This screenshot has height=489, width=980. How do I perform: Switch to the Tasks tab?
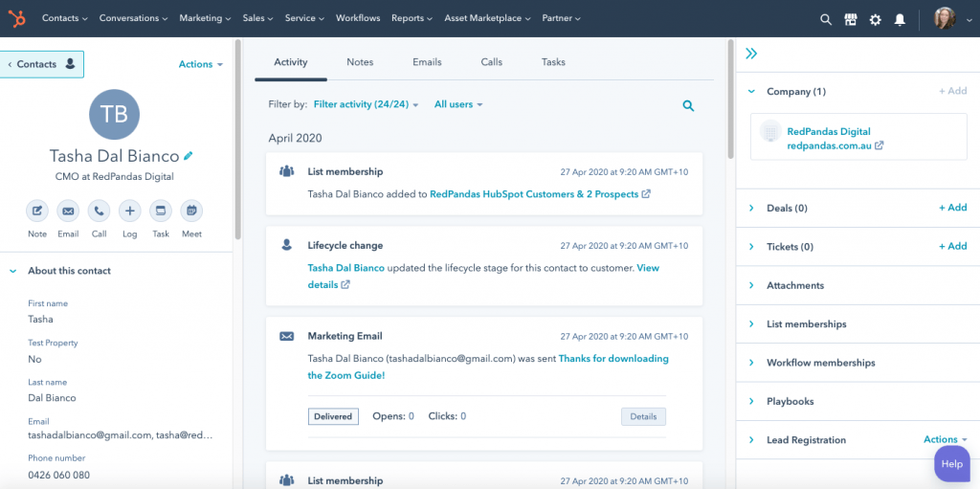[x=553, y=62]
